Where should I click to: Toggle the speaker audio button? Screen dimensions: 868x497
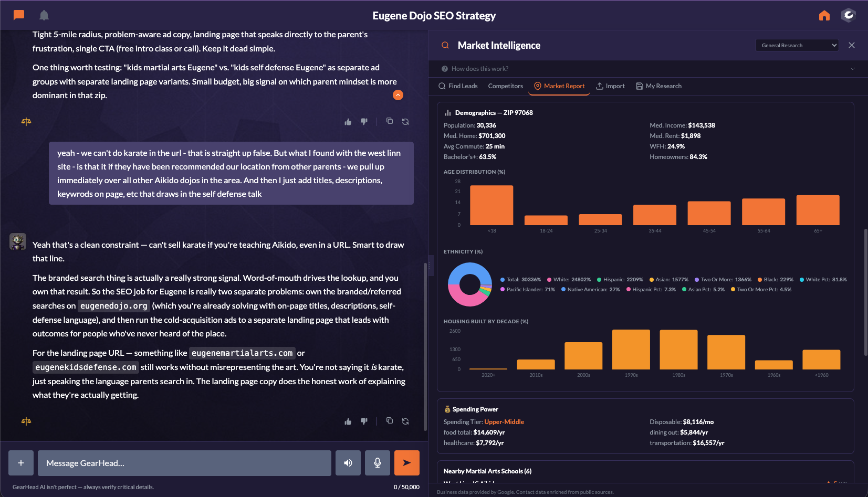coord(348,463)
